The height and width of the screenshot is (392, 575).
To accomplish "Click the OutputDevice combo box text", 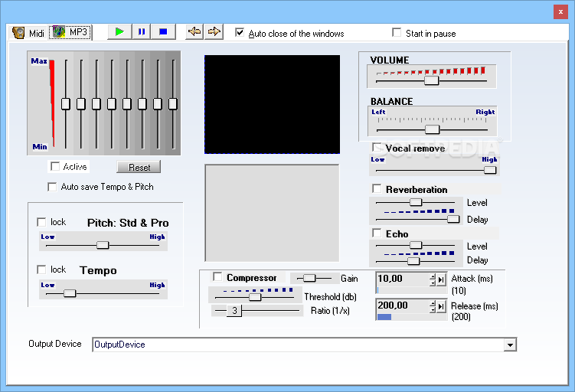I will (x=119, y=345).
